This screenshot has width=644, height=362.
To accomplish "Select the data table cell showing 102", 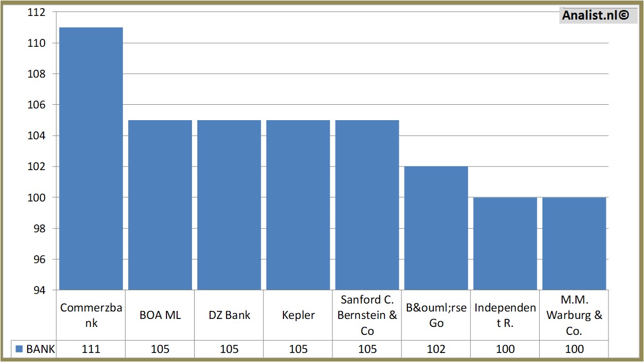I will point(436,349).
